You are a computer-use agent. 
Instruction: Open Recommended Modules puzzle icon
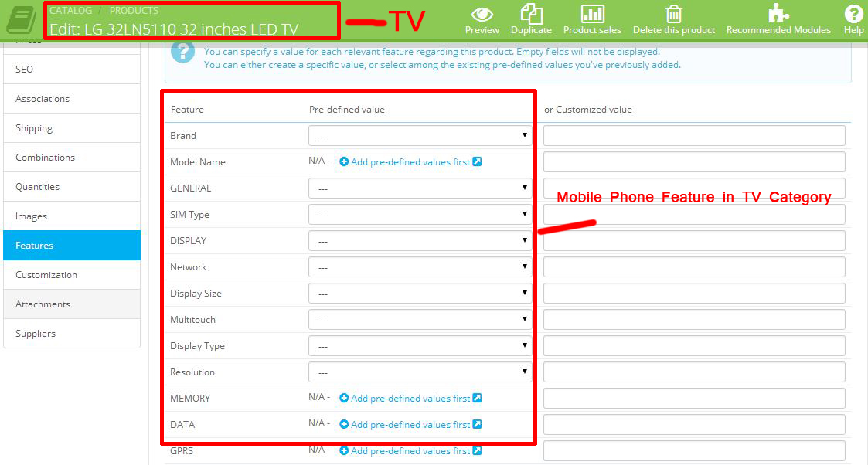(x=778, y=13)
